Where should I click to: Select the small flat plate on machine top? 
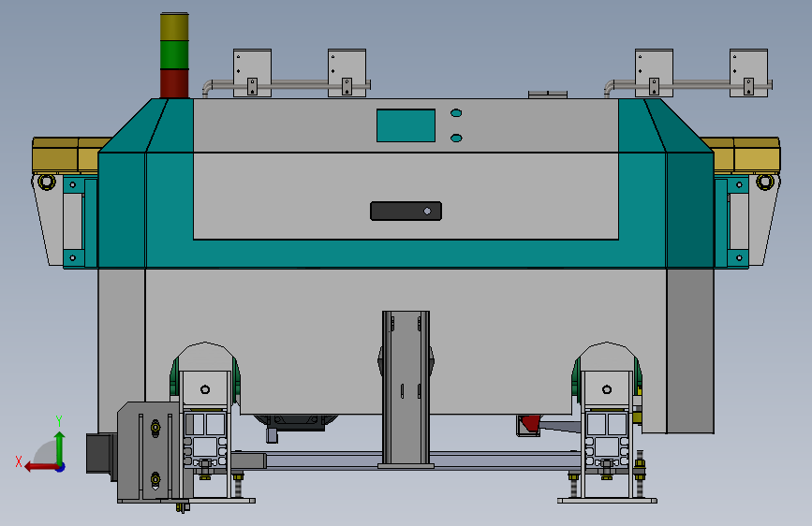[x=548, y=95]
